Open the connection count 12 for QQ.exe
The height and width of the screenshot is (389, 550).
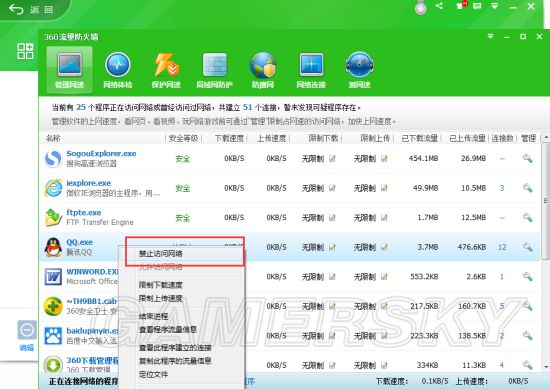[502, 247]
